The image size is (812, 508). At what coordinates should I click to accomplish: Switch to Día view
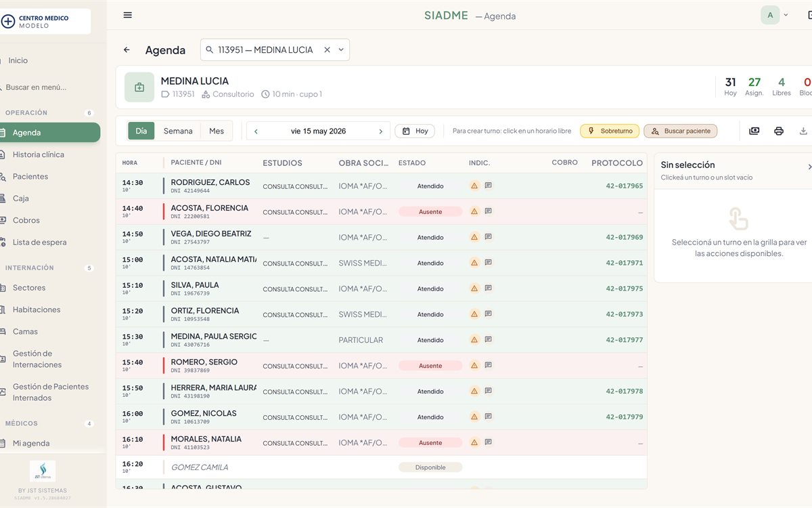(141, 131)
